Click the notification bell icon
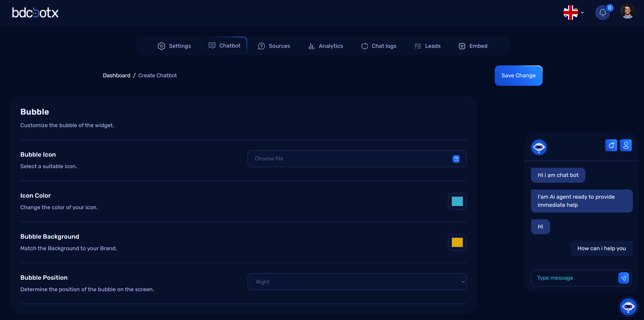Image resolution: width=644 pixels, height=320 pixels. pos(602,13)
